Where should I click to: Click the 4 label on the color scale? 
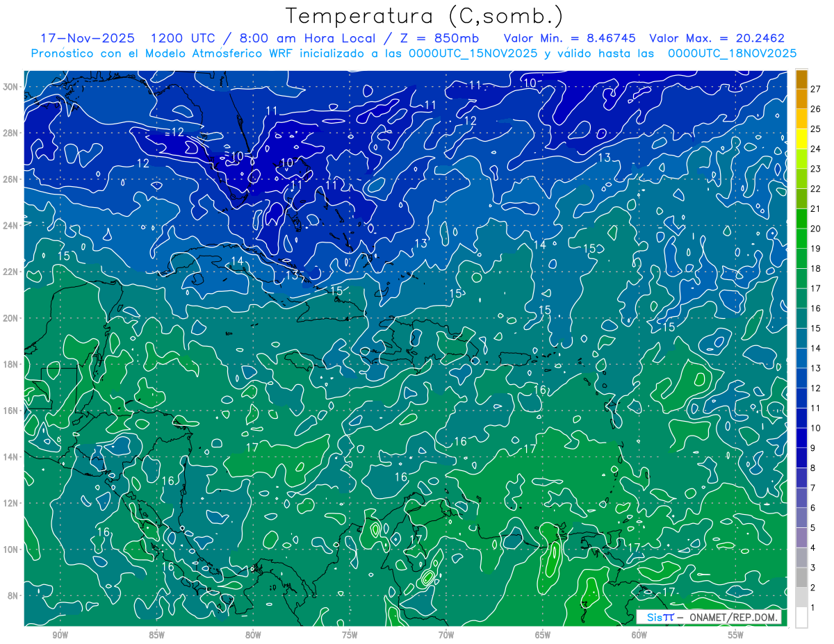(813, 548)
